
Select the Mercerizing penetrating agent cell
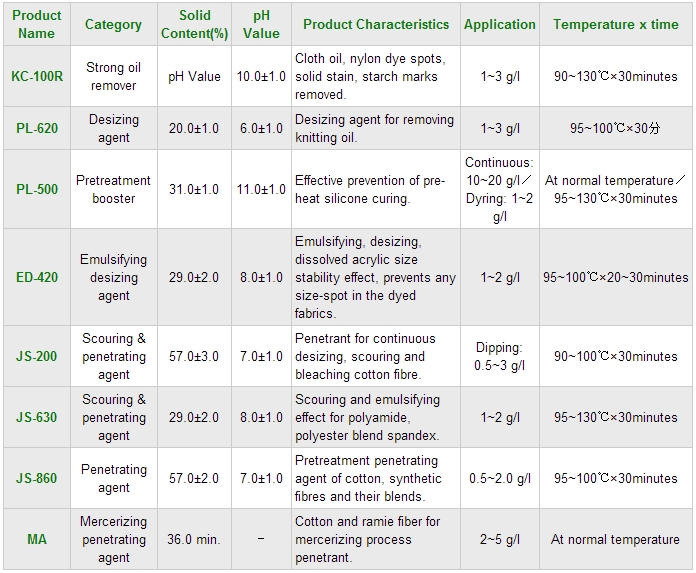coord(113,539)
